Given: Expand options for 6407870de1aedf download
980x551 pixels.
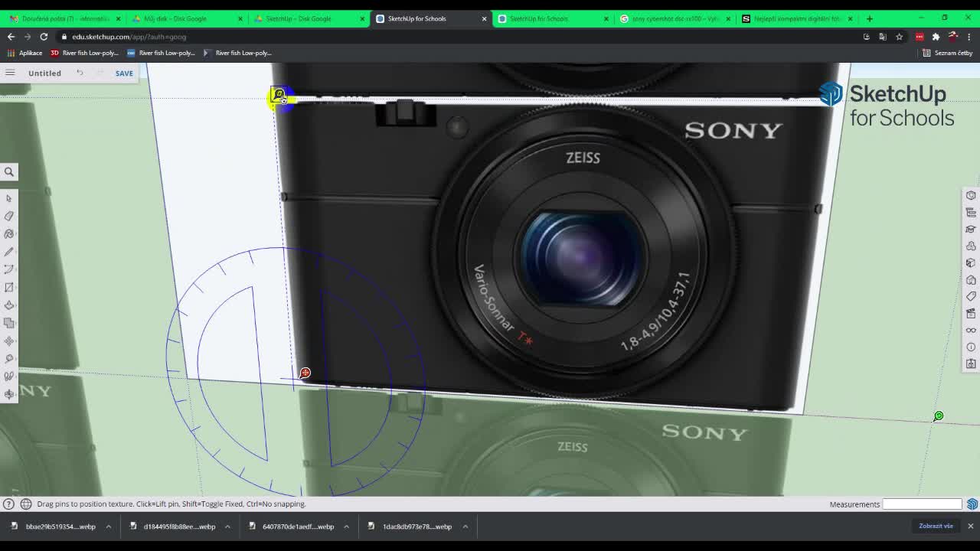Looking at the screenshot, I should (x=346, y=527).
